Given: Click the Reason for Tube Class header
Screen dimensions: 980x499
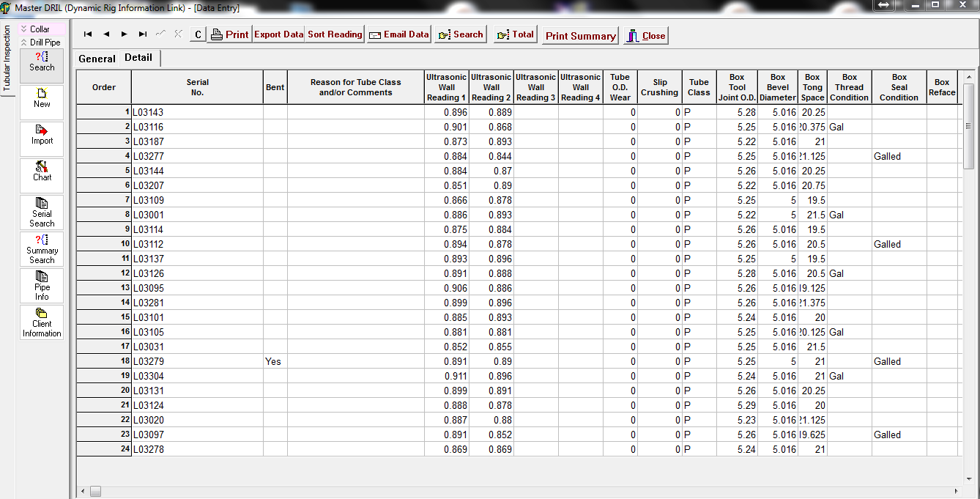Looking at the screenshot, I should click(x=356, y=87).
